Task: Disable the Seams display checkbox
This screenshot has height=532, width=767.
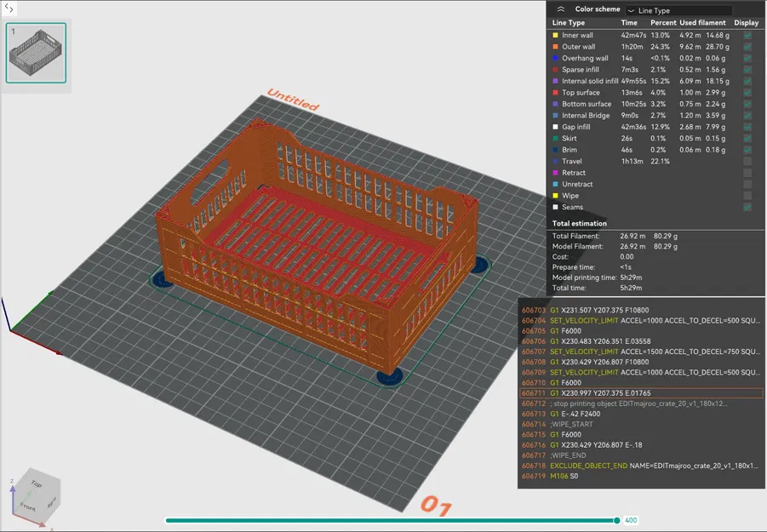Action: click(x=748, y=207)
